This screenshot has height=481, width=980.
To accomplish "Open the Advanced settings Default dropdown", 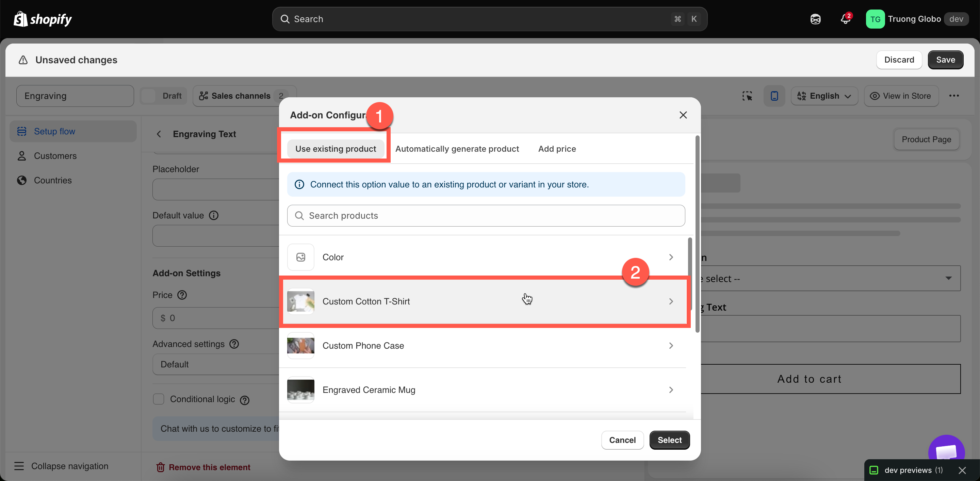I will point(216,364).
